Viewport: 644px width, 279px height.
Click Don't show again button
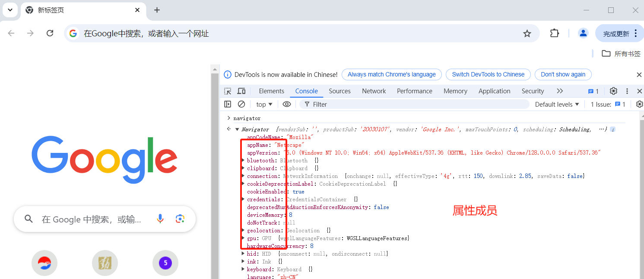click(563, 74)
